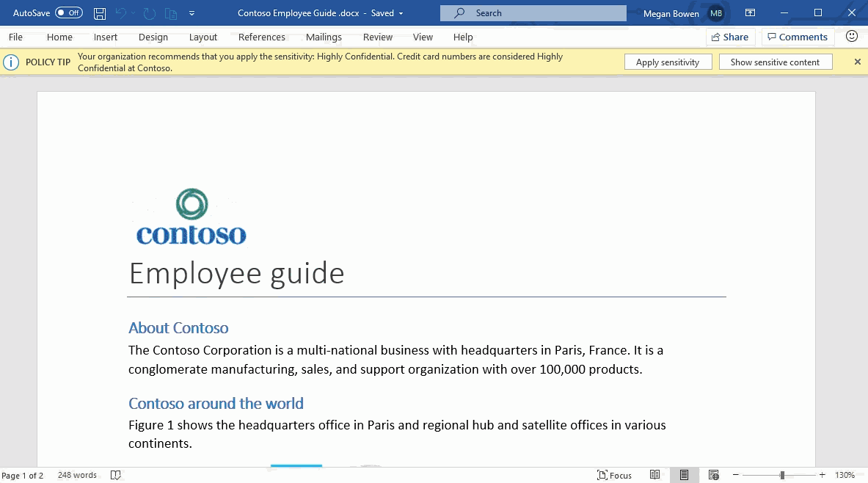Viewport: 868px width, 483px height.
Task: Switch to Read Mode in the status bar
Action: [655, 474]
